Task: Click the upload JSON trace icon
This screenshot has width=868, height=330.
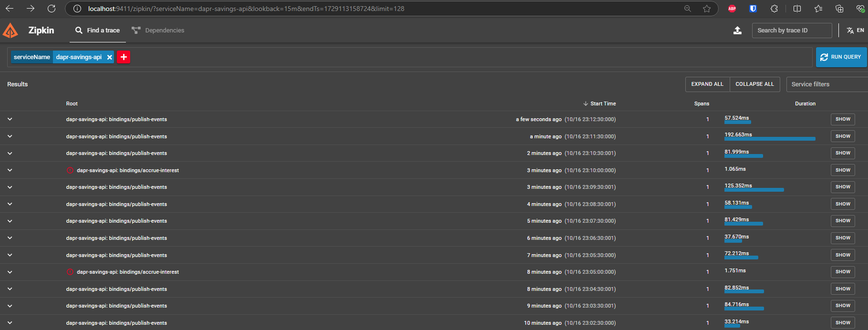Action: pos(737,31)
